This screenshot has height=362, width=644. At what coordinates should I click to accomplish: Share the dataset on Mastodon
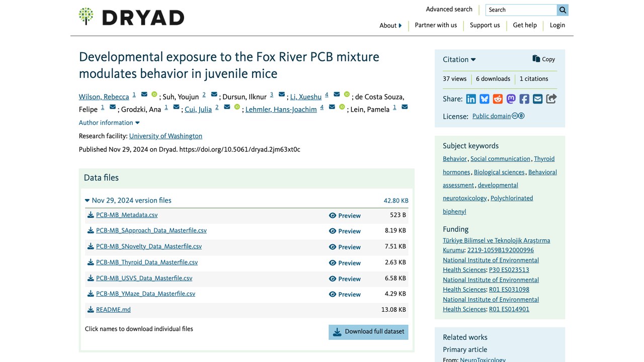511,99
